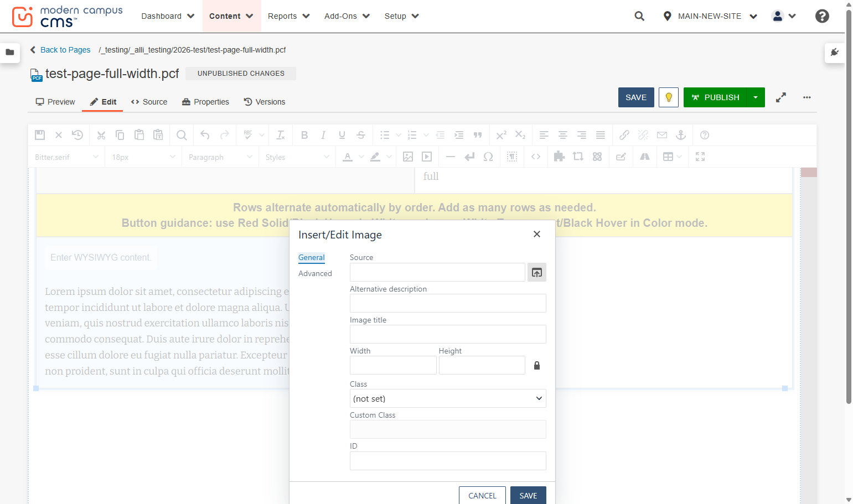
Task: Open the Content menu
Action: tap(231, 16)
